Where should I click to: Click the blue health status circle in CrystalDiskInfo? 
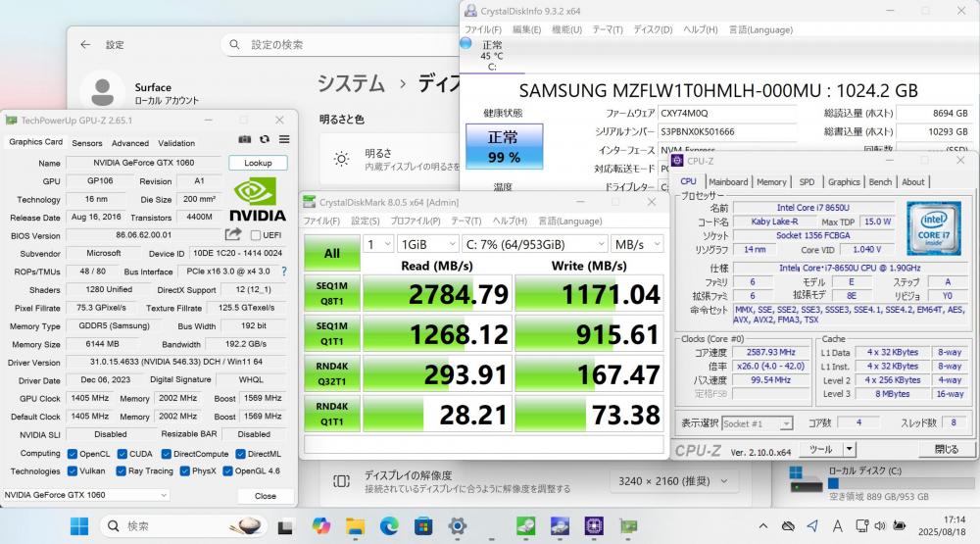pos(465,43)
